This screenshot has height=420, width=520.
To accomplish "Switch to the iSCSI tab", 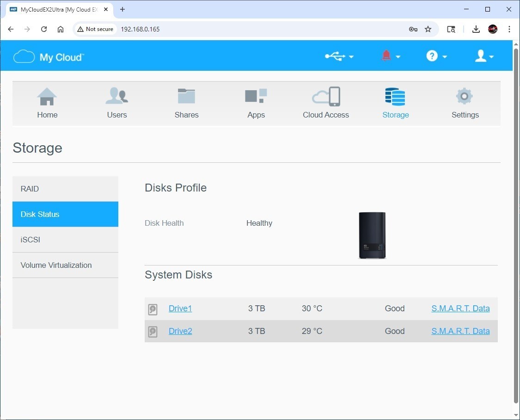I will click(x=65, y=240).
